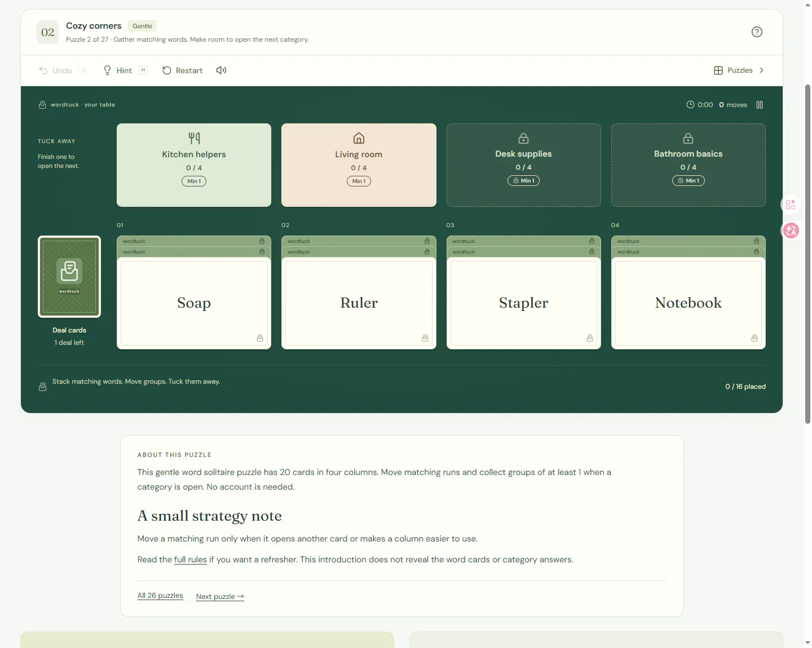812x648 pixels.
Task: Click the locked Desk supplies category
Action: coord(523,165)
